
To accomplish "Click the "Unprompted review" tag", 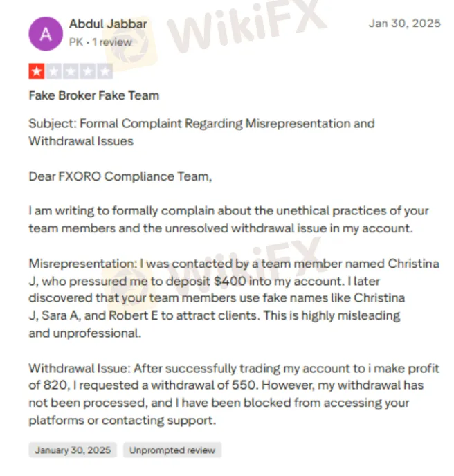I will tap(172, 450).
